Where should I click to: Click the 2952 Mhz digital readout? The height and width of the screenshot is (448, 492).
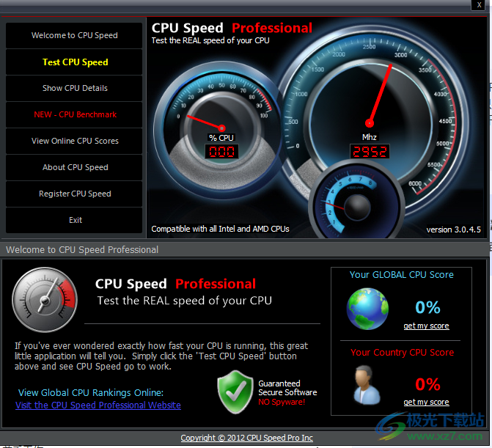[370, 152]
